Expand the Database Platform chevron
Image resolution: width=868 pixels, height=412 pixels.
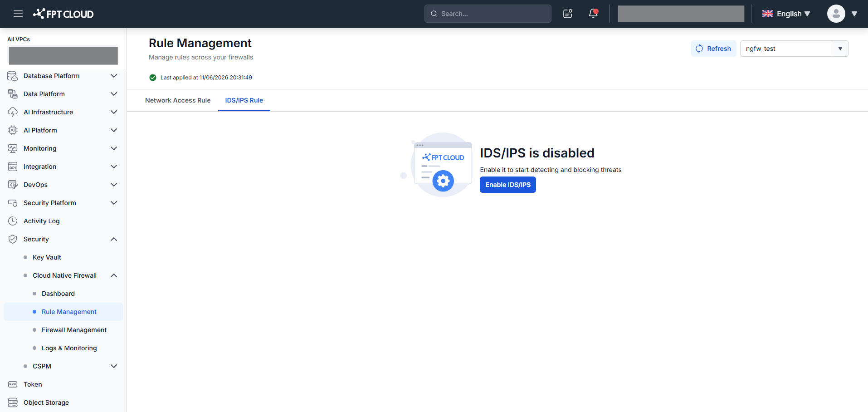click(x=114, y=76)
